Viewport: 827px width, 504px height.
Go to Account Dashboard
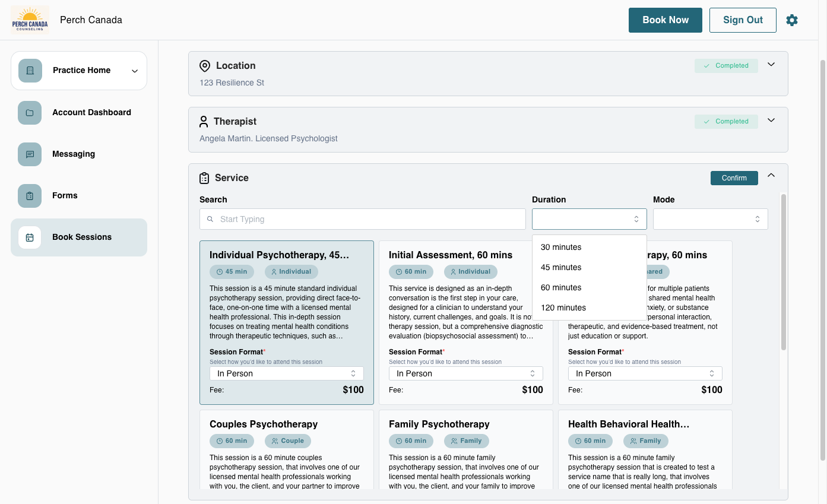(79, 113)
